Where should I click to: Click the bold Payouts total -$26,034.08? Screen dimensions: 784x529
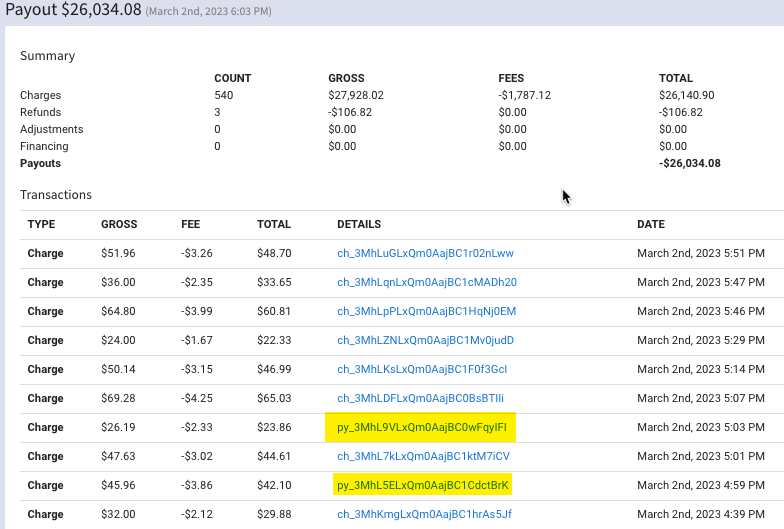coord(690,164)
